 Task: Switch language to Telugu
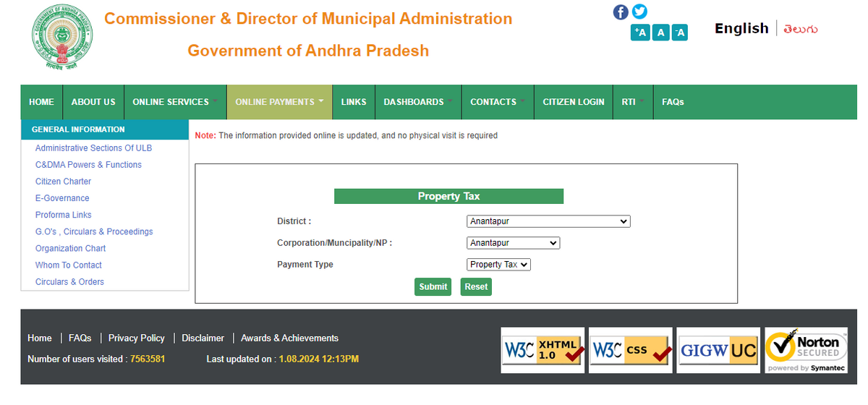click(801, 29)
